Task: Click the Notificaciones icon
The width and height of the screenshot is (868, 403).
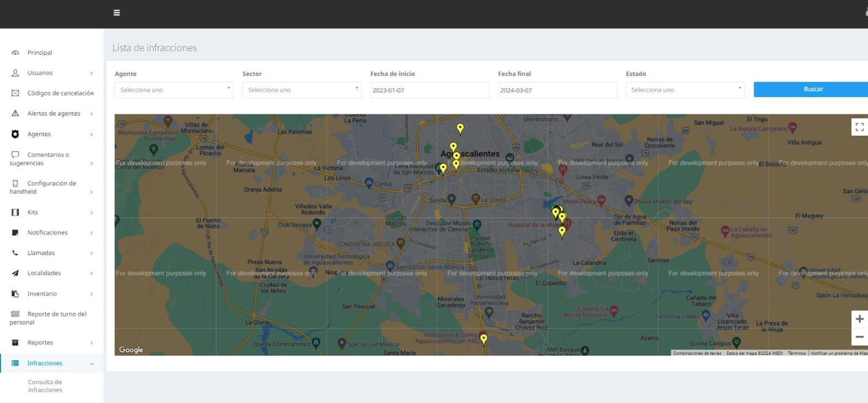Action: pos(15,233)
